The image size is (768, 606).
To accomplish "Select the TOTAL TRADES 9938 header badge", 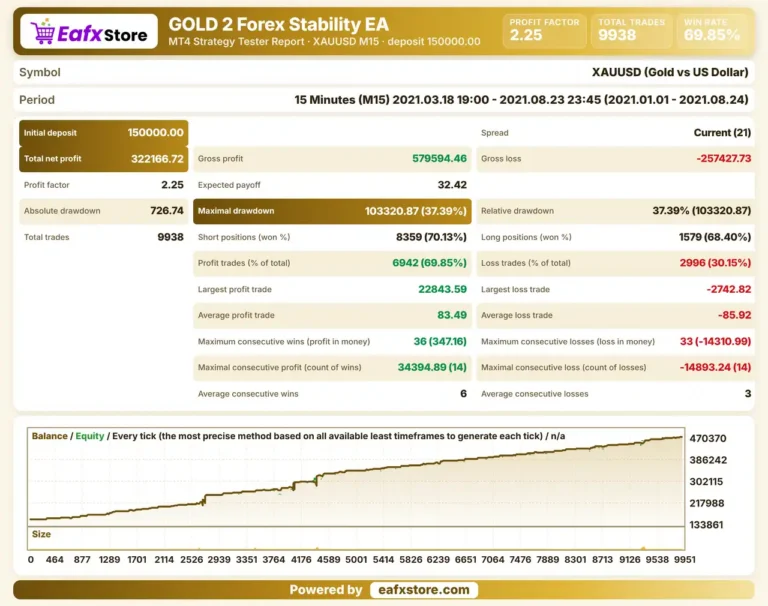I will 631,30.
